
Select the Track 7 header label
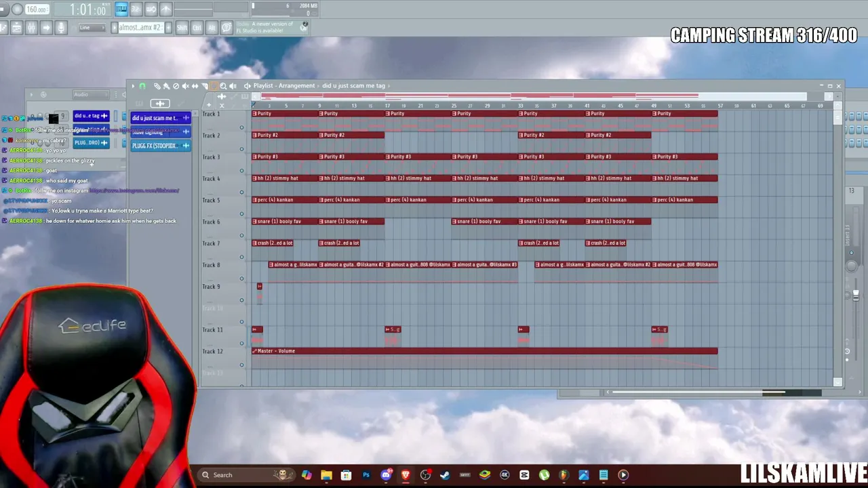pos(211,243)
